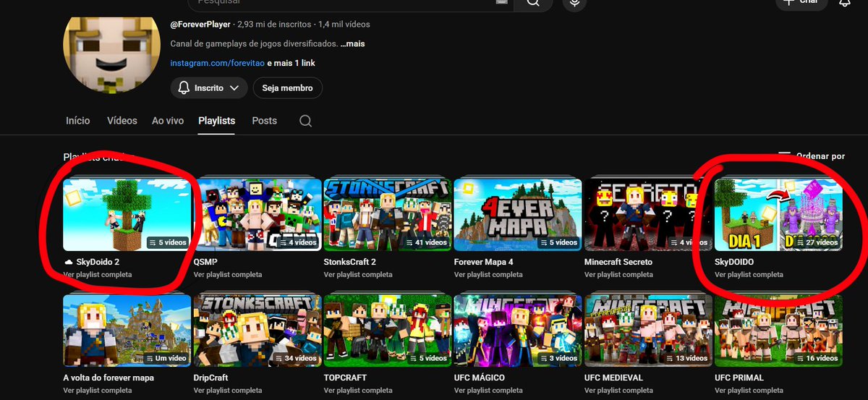Open the Ordenar por sort dropdown

pos(812,156)
